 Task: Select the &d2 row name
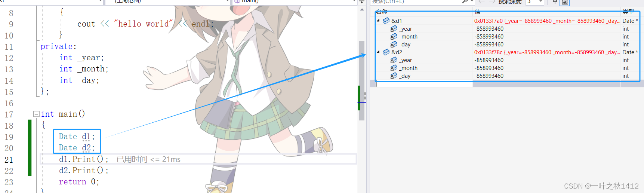click(x=397, y=52)
